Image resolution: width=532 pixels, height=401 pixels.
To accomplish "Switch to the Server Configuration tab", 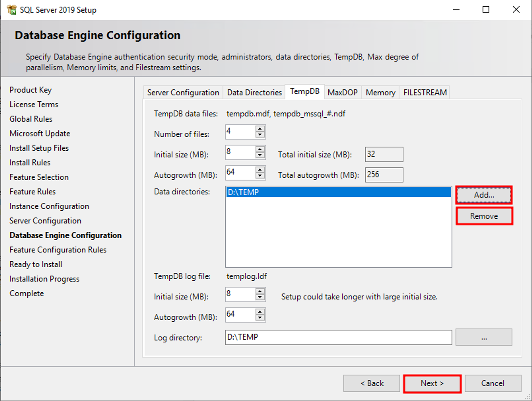I will (x=183, y=92).
